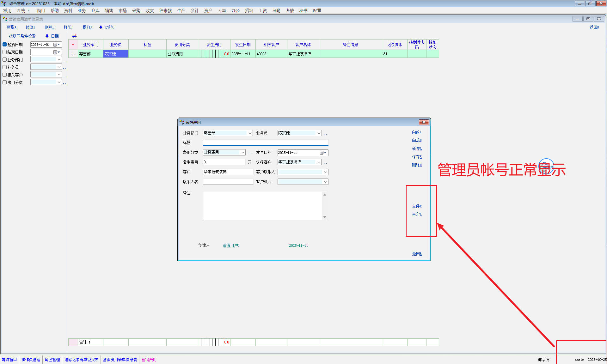The image size is (607, 364).
Task: Click the blue down arrow beside 功能O
Action: pos(101,27)
